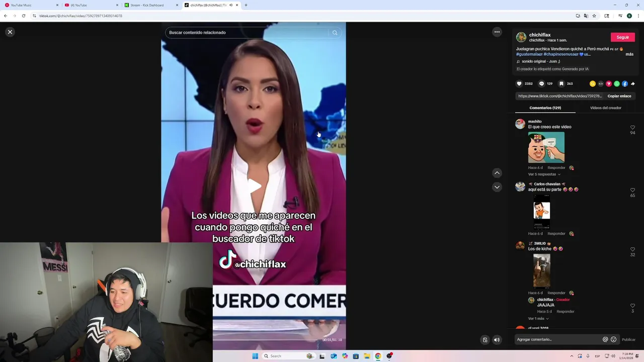The width and height of the screenshot is (644, 362).
Task: Open Chrome profile avatar
Action: coord(629,16)
